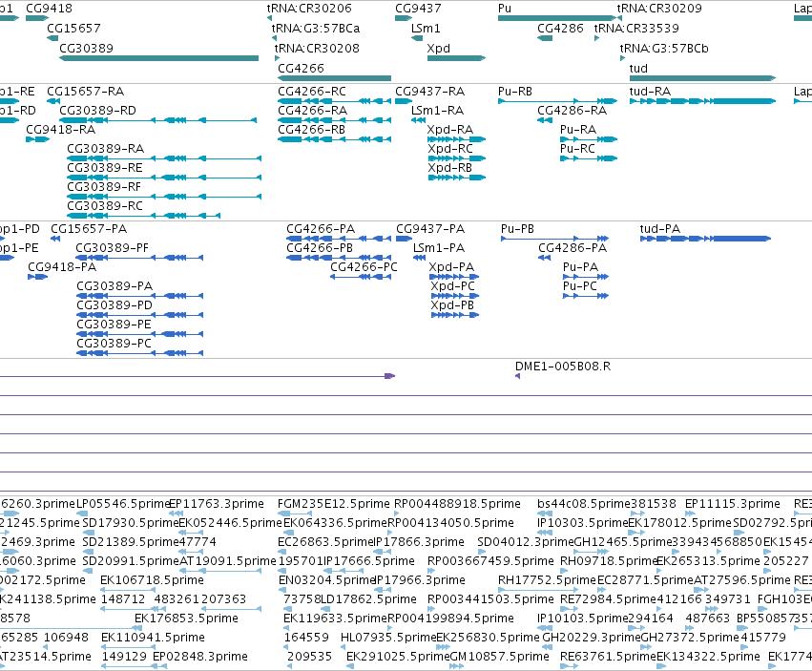Click the CG4286-PA CDS label
This screenshot has width=812, height=671.
tap(573, 248)
